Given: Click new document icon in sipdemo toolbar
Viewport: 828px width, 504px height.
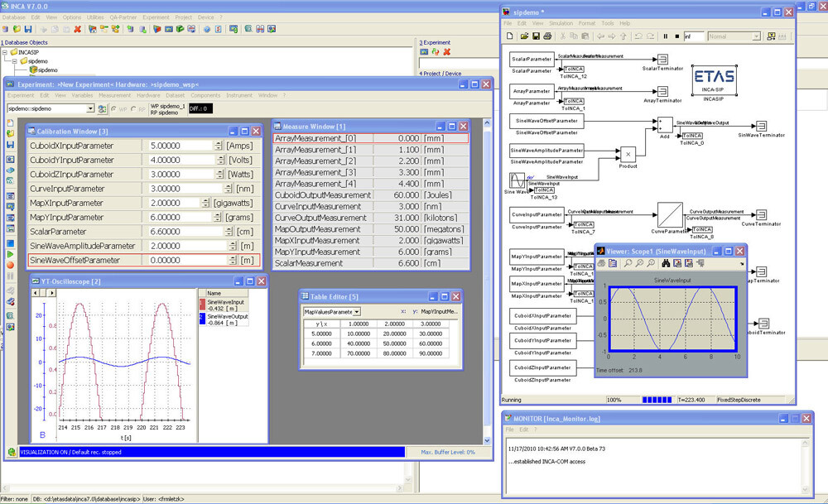Looking at the screenshot, I should [x=509, y=36].
